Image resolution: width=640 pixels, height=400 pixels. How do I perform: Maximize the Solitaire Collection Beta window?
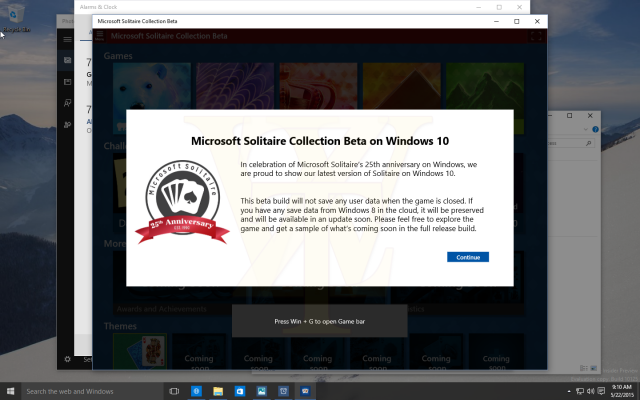pos(517,21)
